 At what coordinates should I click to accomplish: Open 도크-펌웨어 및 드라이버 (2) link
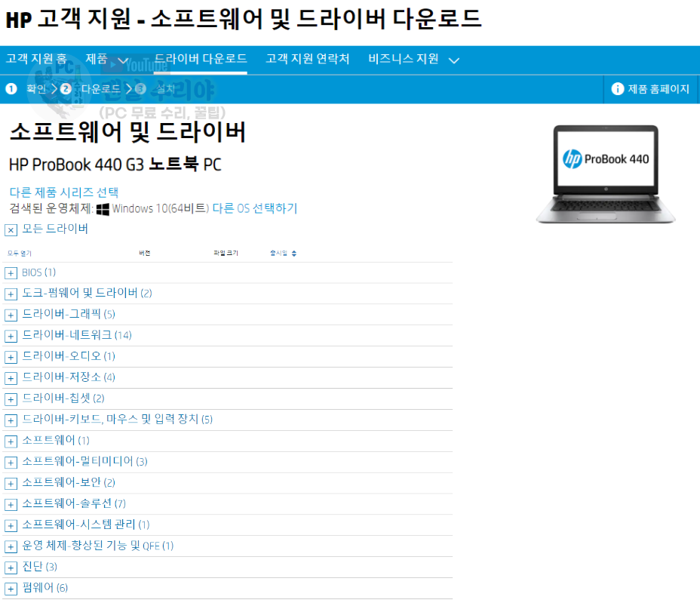click(87, 293)
